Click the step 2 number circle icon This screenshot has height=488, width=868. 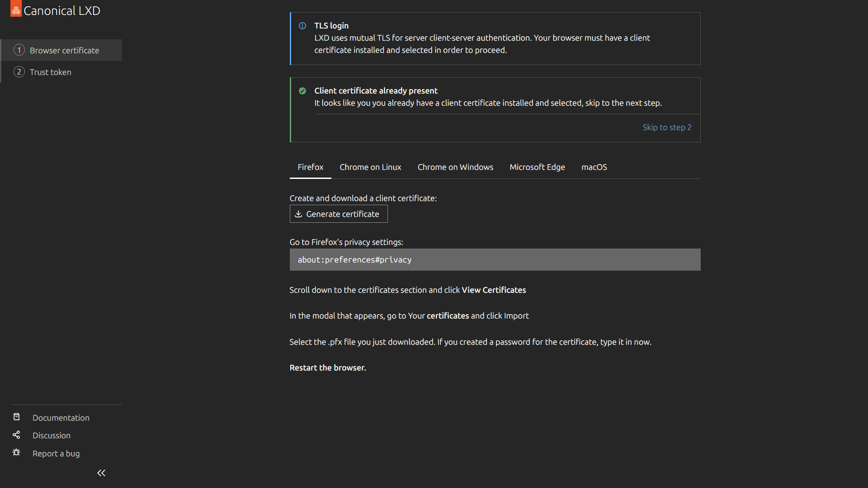click(x=19, y=71)
